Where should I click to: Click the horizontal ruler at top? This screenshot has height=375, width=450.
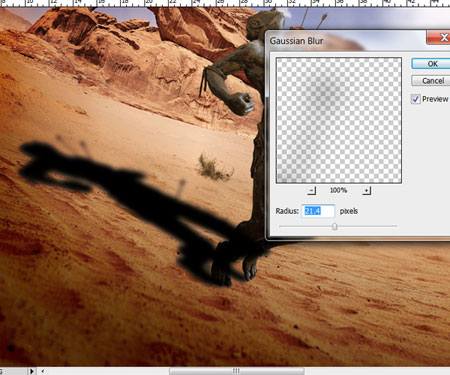[x=225, y=3]
